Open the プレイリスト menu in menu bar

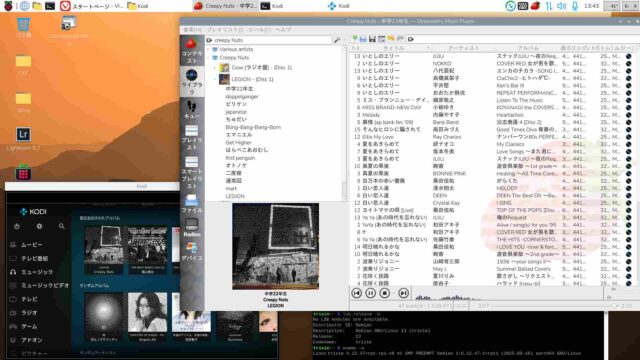tap(225, 30)
